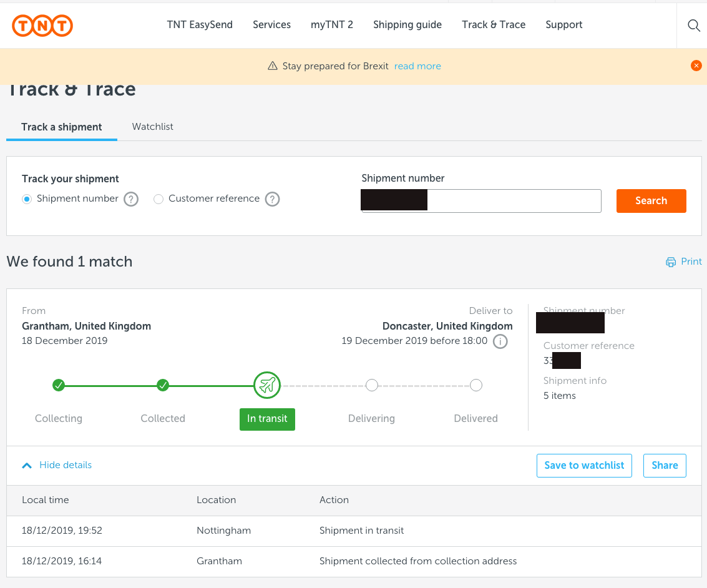Screen dimensions: 707x588
Task: Close the Brexit notification banner
Action: pyautogui.click(x=696, y=66)
